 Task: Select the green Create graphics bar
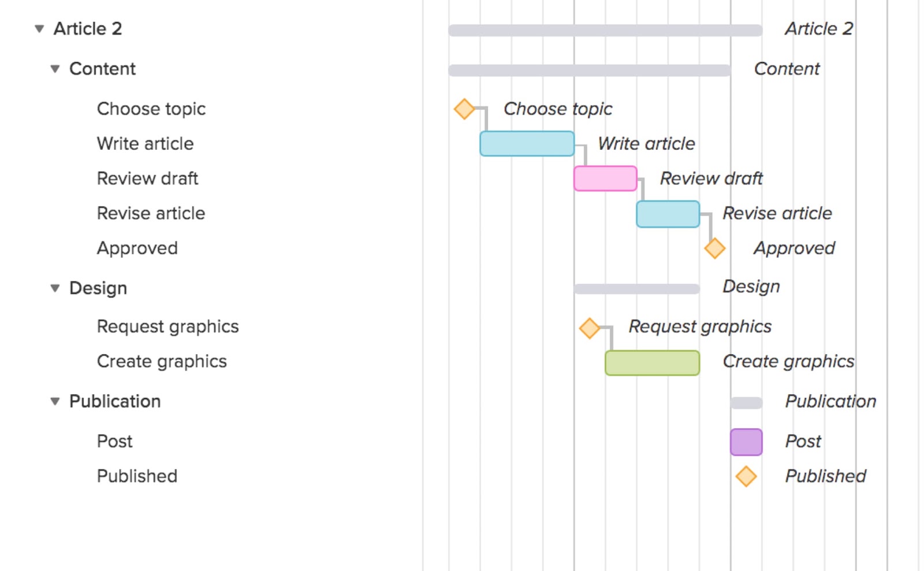(x=652, y=363)
